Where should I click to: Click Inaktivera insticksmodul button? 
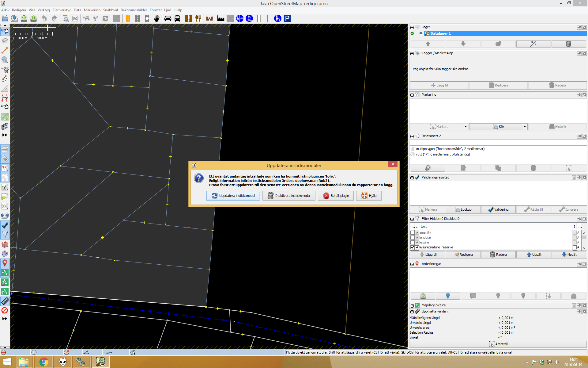click(289, 196)
